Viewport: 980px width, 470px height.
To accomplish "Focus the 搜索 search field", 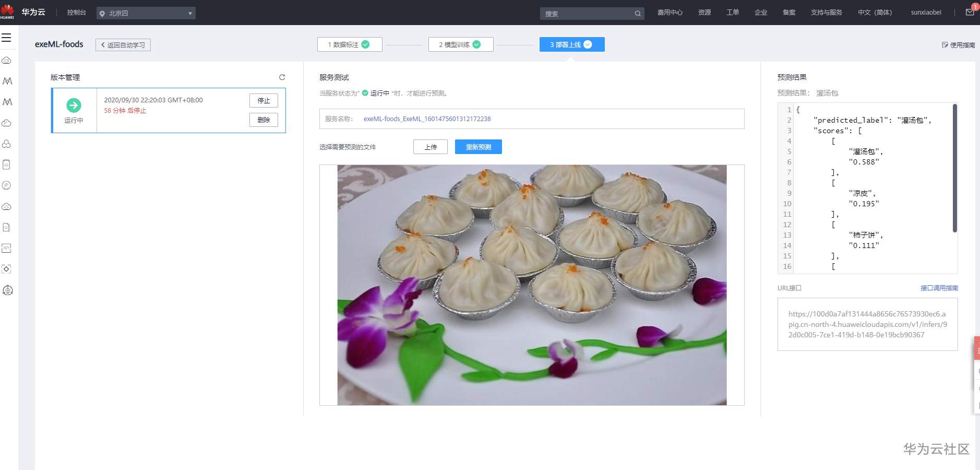I will coord(592,14).
